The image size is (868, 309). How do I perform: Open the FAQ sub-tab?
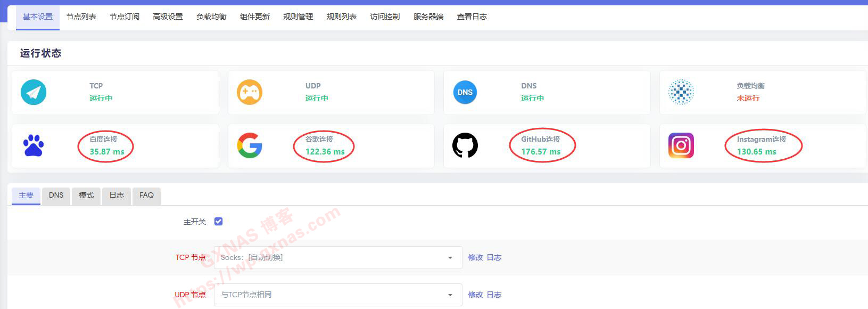(x=146, y=196)
